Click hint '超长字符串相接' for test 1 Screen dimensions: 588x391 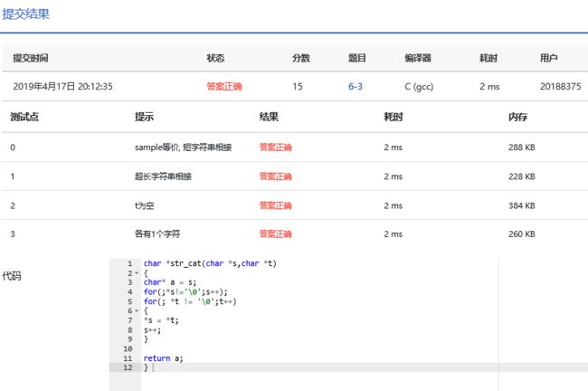tap(163, 176)
